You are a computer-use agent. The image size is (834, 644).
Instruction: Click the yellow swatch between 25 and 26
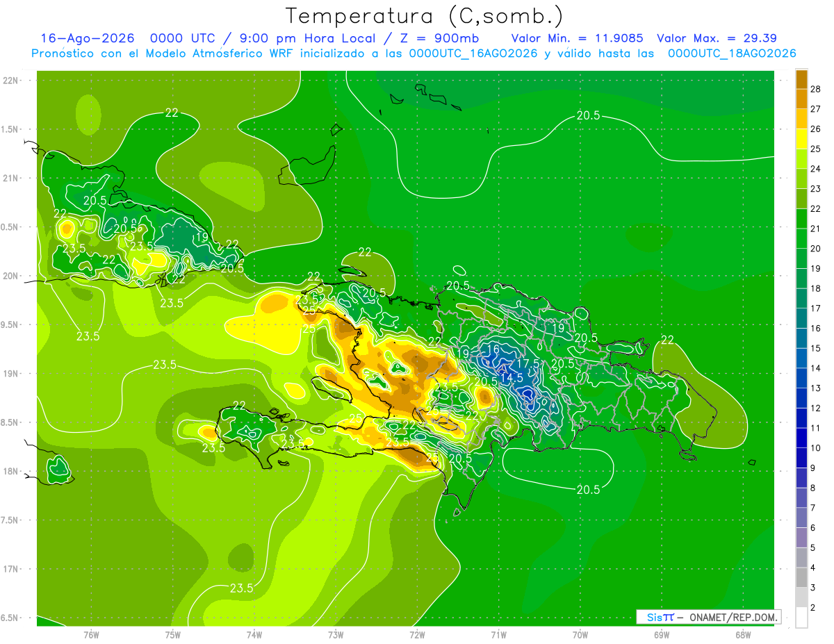(x=801, y=139)
